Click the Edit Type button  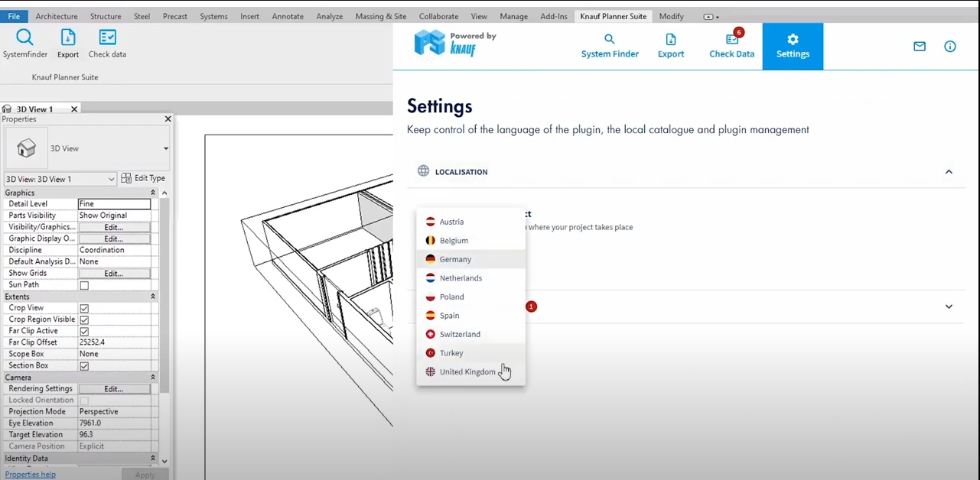tap(144, 178)
